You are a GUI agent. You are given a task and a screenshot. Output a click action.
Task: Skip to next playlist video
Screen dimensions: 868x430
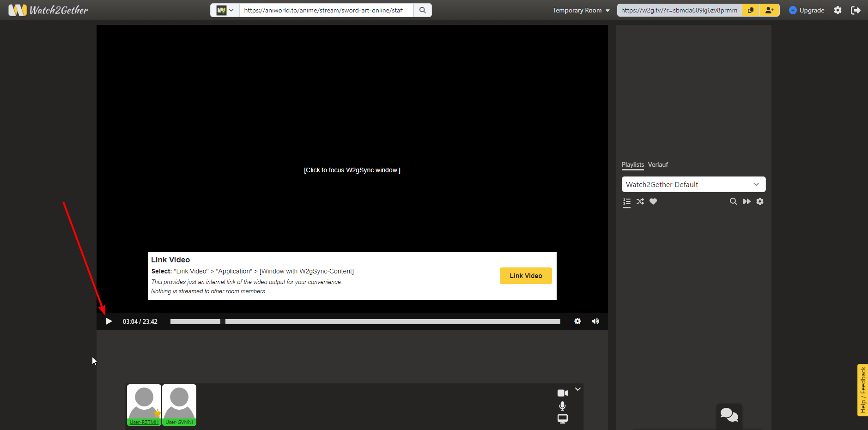coord(747,201)
